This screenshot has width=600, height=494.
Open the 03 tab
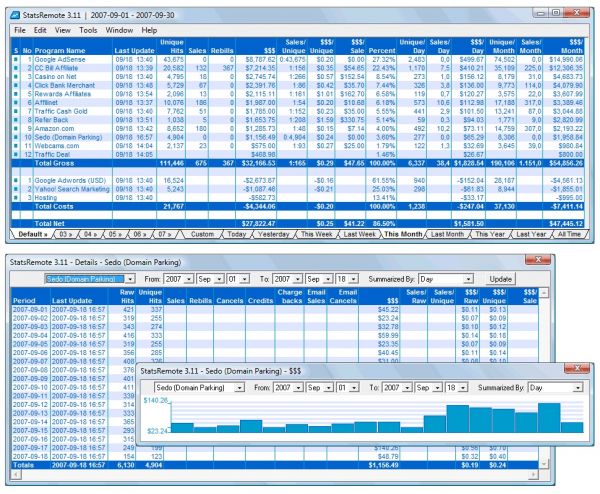[65, 234]
